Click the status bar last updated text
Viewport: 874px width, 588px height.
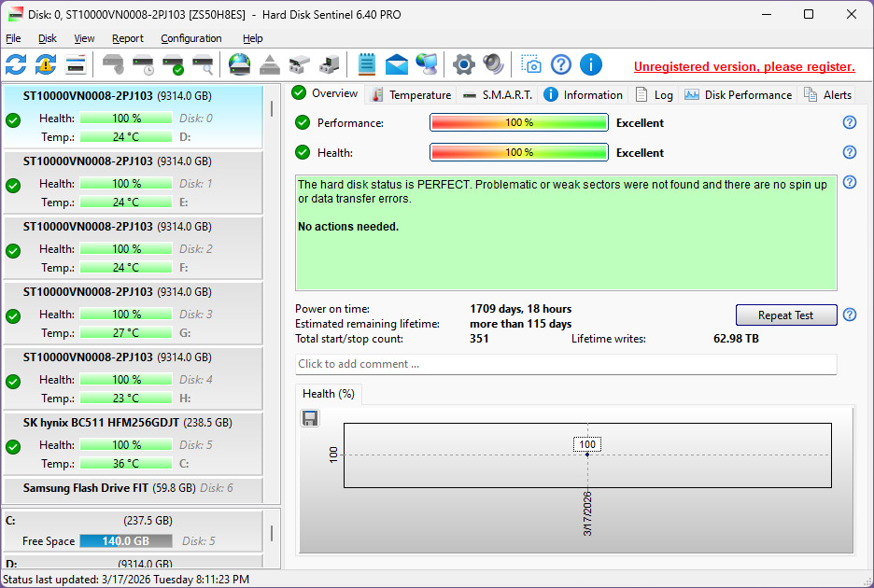tap(126, 579)
